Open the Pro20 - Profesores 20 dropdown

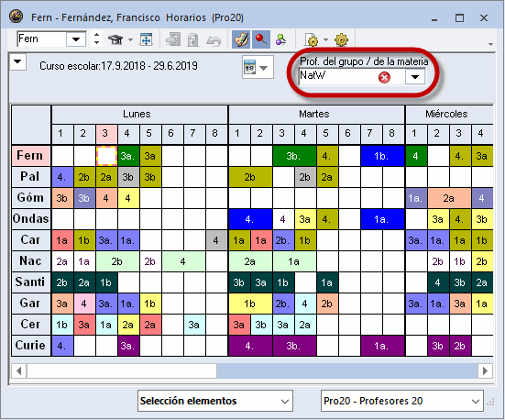click(x=402, y=401)
